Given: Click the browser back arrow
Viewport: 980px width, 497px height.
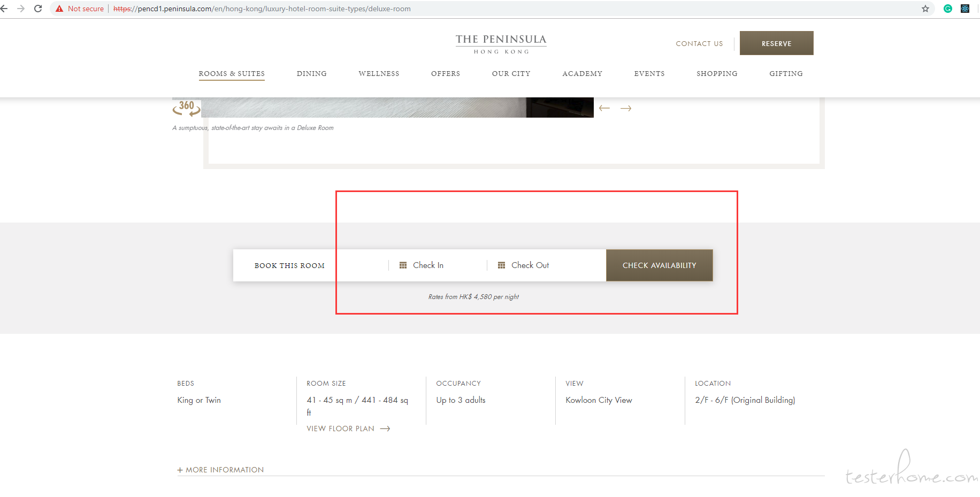Looking at the screenshot, I should click(x=4, y=9).
